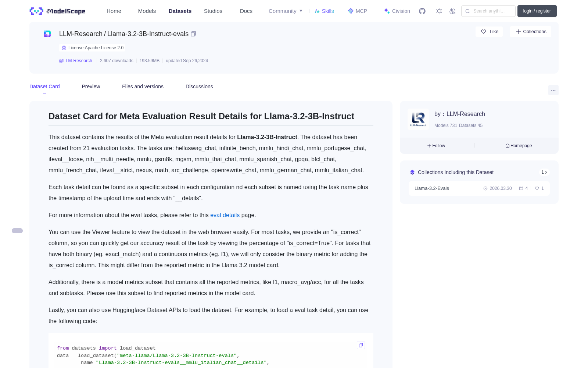Switch to the Files and versions tab
This screenshot has width=588, height=368.
pos(143,86)
